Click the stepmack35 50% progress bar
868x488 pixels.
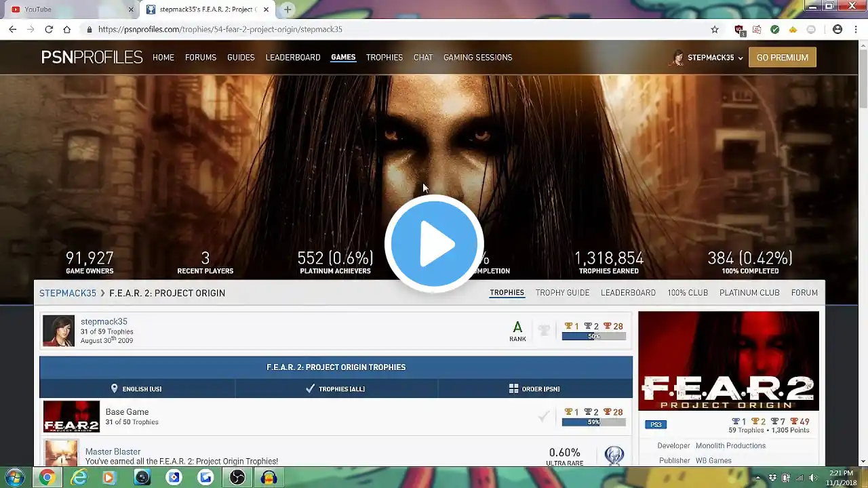(593, 336)
